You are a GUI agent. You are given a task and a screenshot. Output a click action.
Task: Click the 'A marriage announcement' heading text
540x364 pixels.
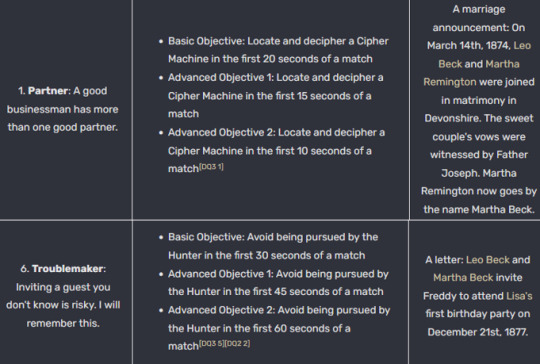[x=479, y=18]
